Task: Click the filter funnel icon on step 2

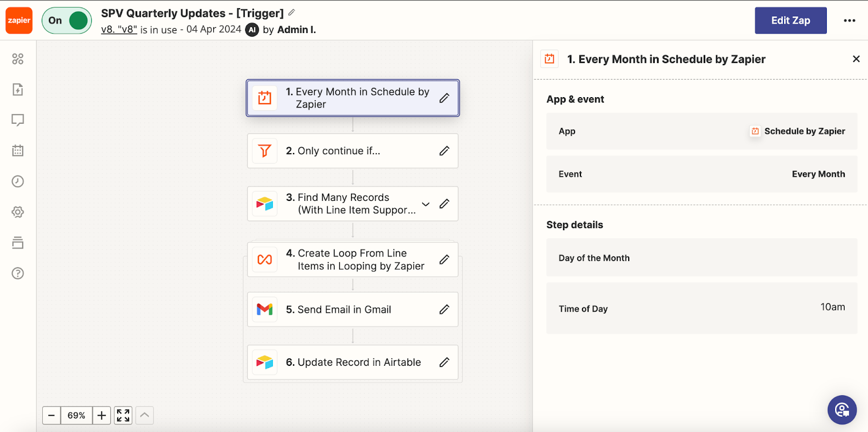Action: tap(265, 151)
